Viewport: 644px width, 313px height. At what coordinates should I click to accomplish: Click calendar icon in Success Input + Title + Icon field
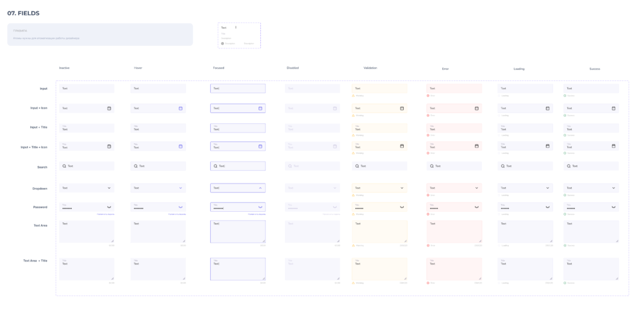click(x=614, y=146)
